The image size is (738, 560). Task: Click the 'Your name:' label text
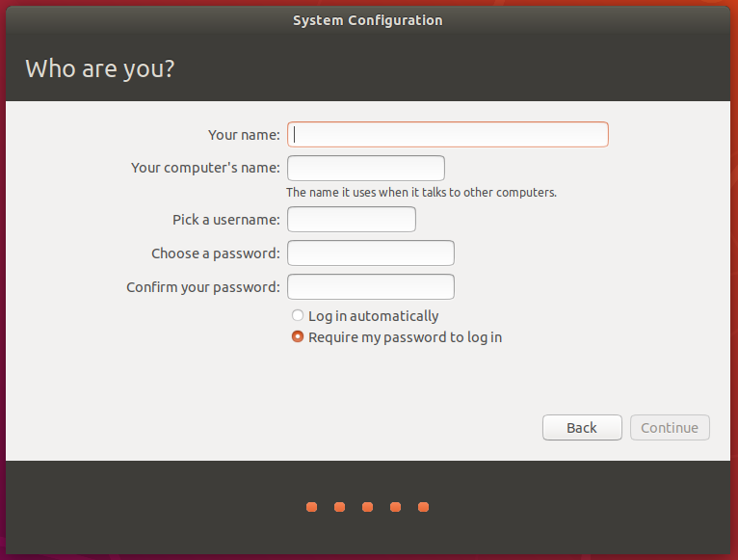[244, 135]
